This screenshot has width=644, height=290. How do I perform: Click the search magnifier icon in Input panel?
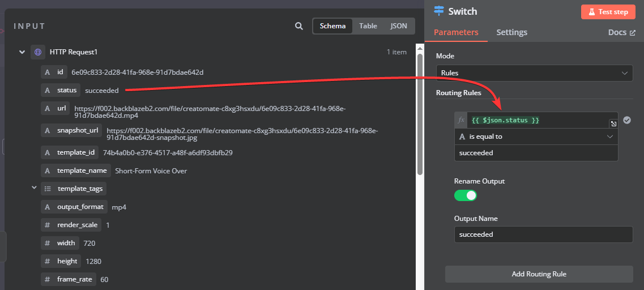tap(299, 26)
